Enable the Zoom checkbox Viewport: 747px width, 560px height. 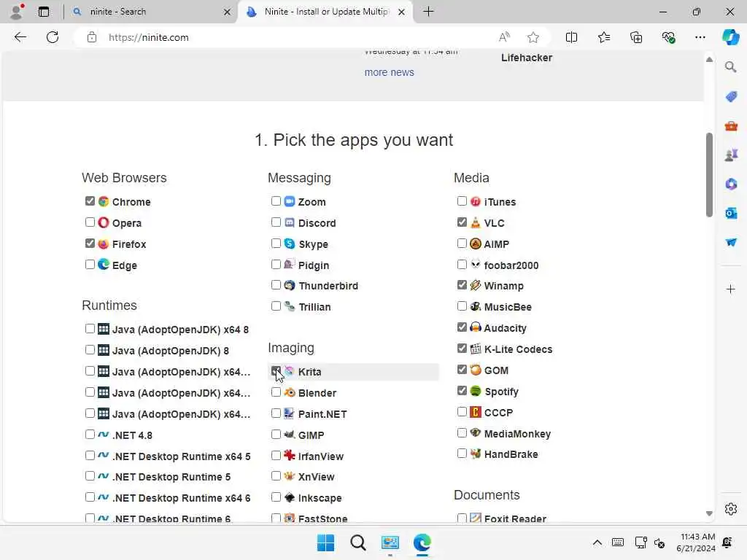pos(276,201)
